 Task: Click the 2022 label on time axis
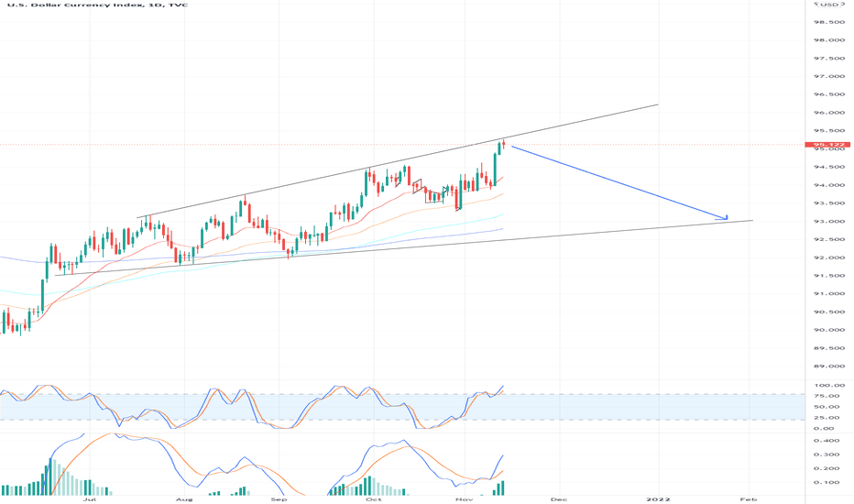[x=658, y=499]
